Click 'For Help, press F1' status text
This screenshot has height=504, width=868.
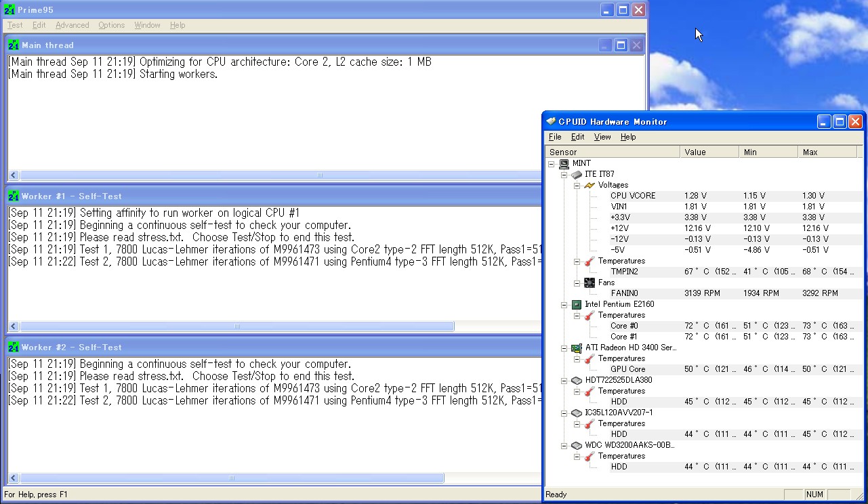(36, 495)
